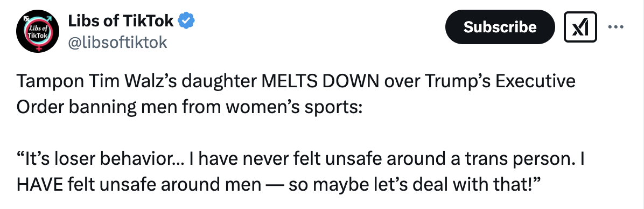Open the Libs of TikTok display name

pos(121,21)
